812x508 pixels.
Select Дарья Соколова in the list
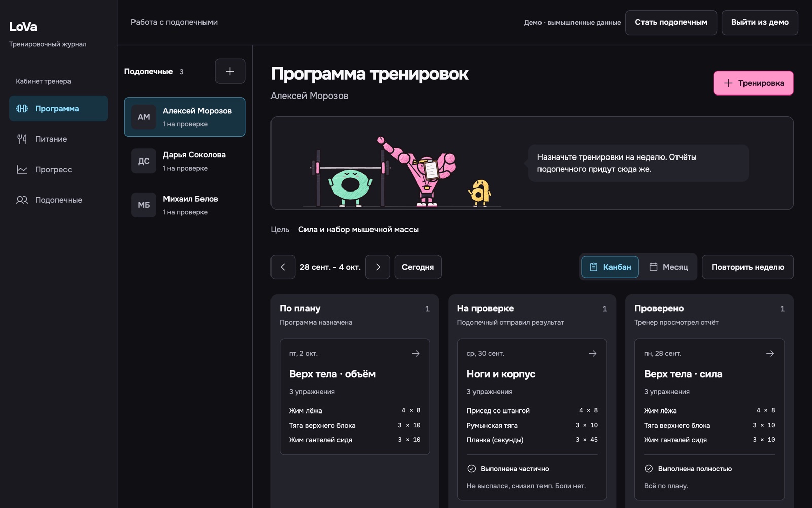pyautogui.click(x=185, y=161)
